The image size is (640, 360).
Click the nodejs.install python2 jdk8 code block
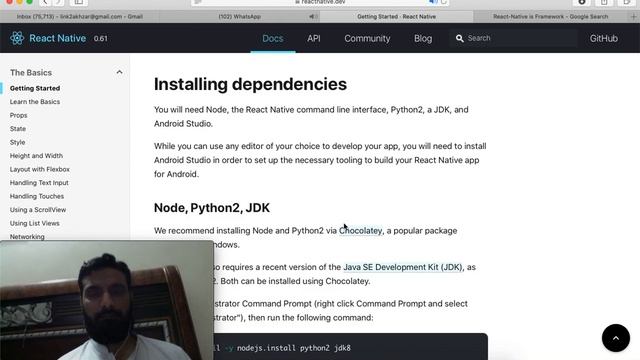tap(351, 347)
